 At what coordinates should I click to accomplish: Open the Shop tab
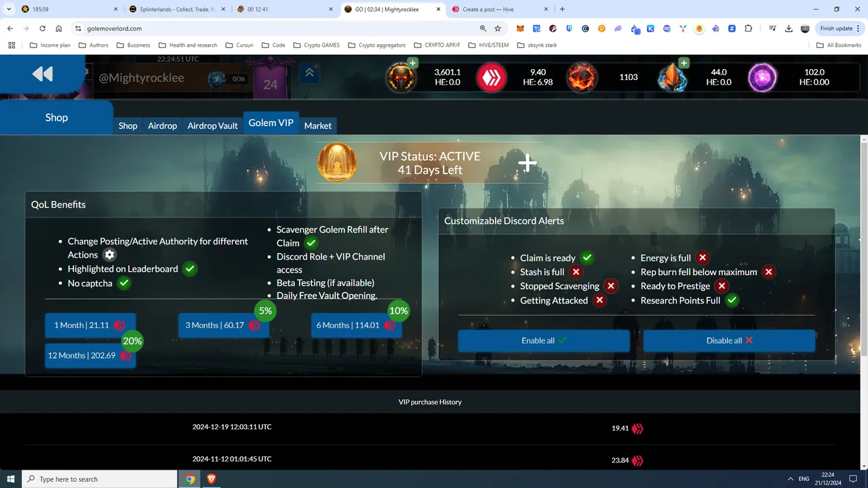coord(127,125)
